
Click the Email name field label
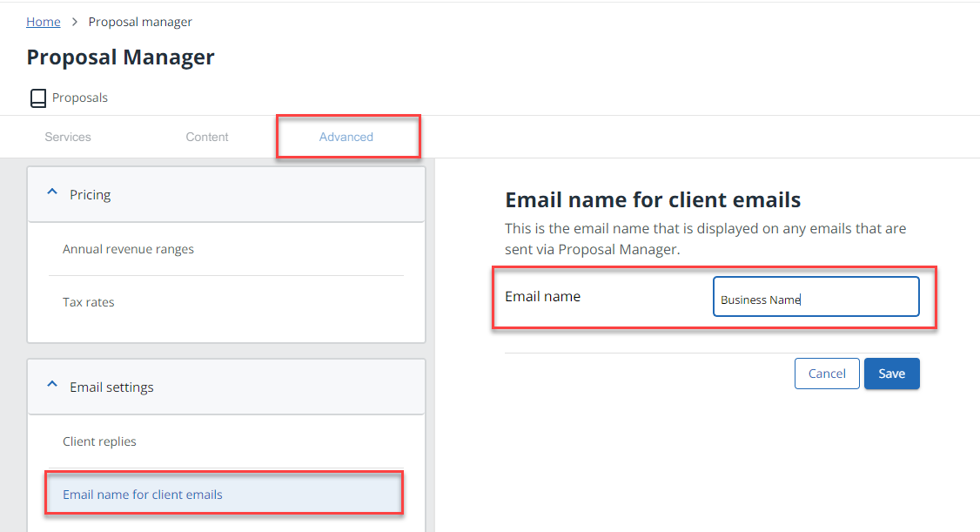click(x=542, y=296)
